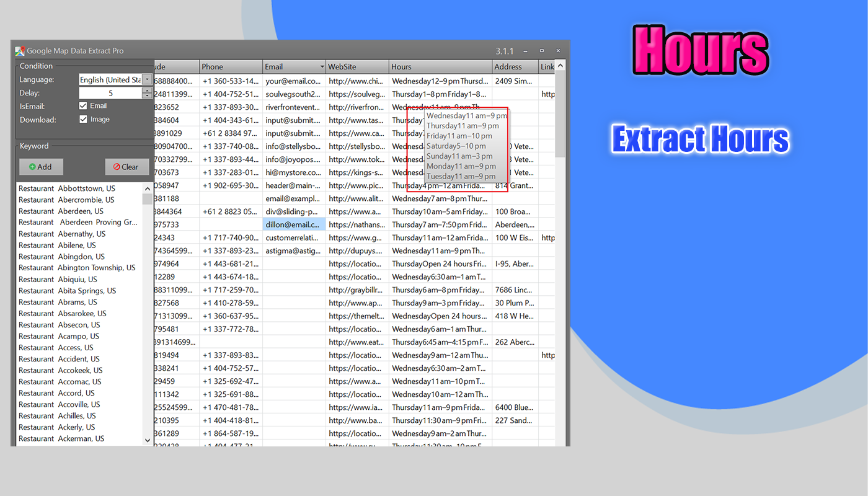Click the data grid scroll up arrow

point(560,65)
